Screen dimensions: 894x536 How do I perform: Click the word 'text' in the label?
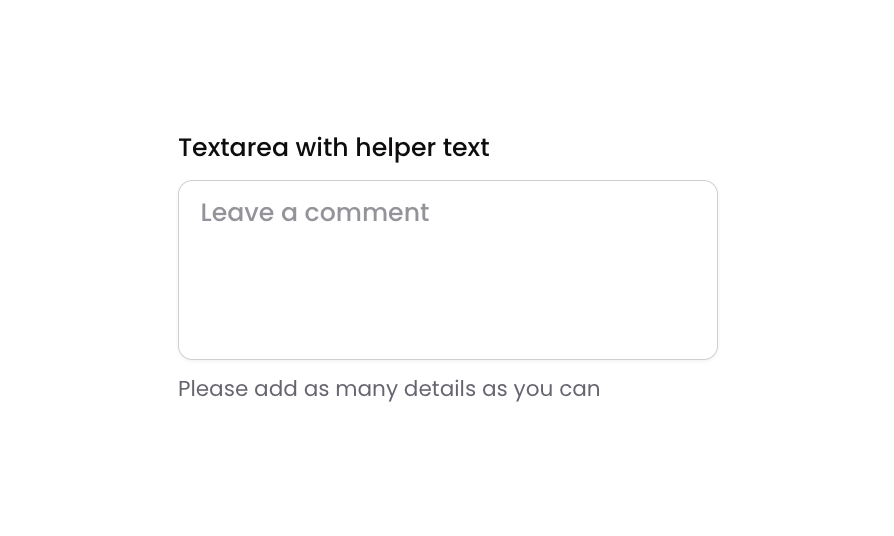click(466, 148)
